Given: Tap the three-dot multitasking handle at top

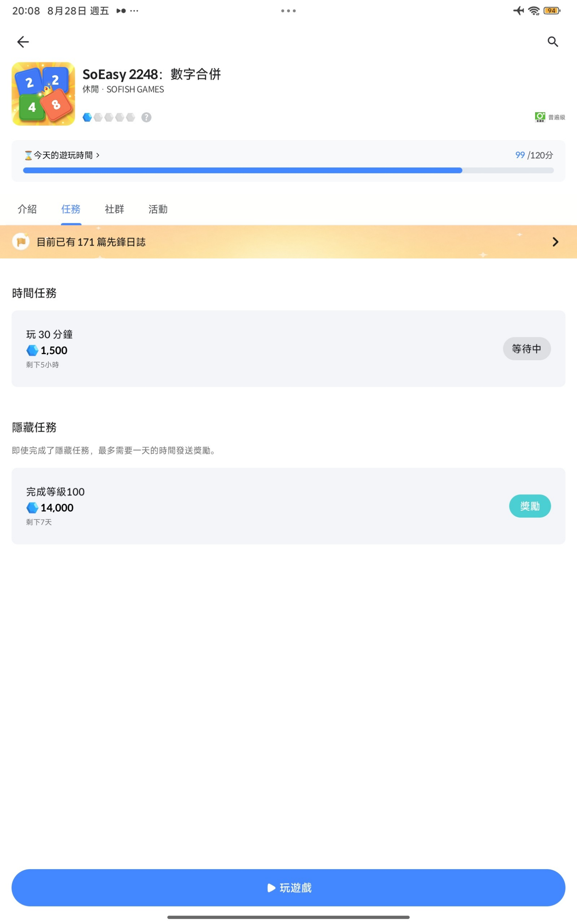Looking at the screenshot, I should (288, 11).
